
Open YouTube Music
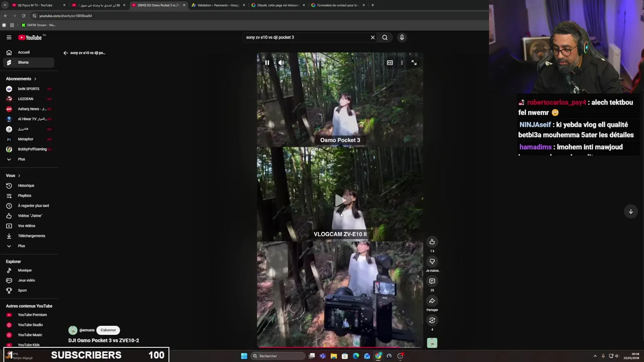click(30, 335)
